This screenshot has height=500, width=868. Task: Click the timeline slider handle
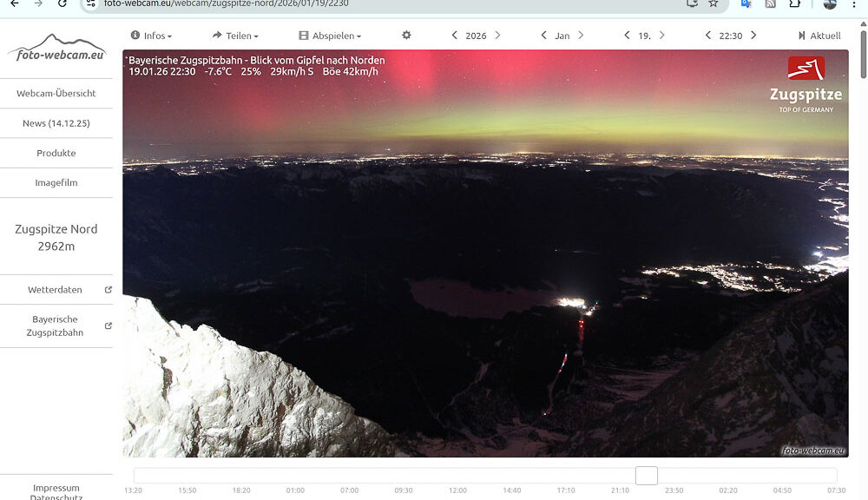646,476
